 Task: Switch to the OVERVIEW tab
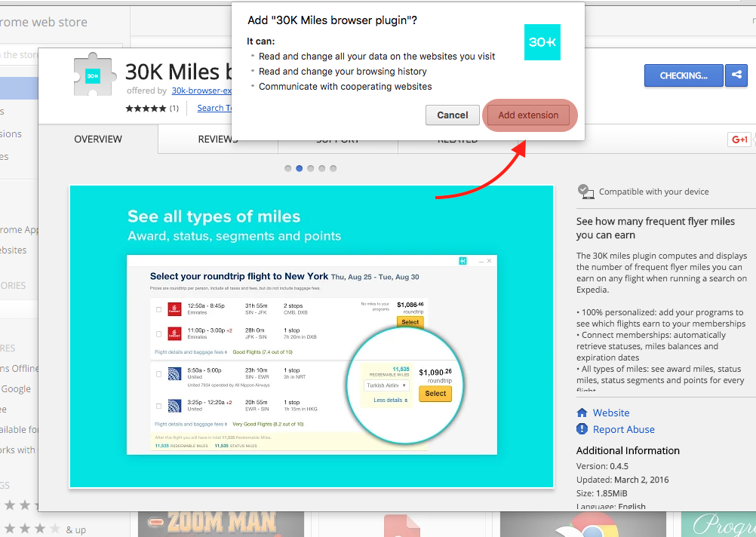coord(98,140)
